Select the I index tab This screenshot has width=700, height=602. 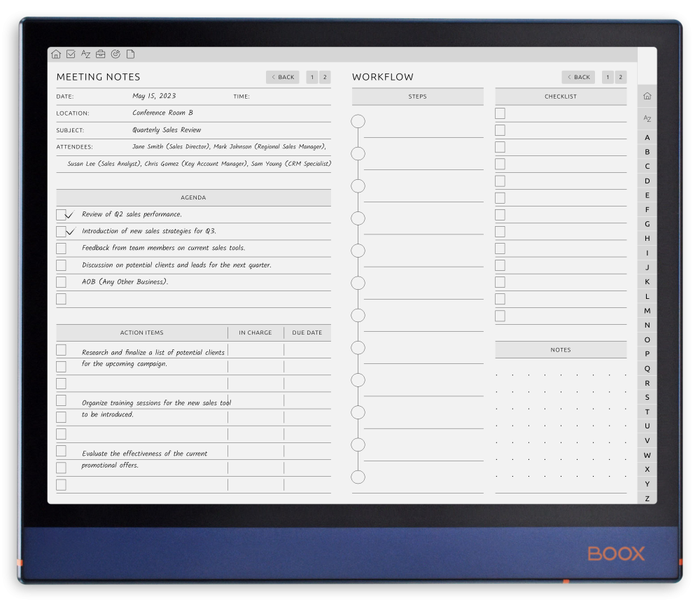(x=647, y=253)
